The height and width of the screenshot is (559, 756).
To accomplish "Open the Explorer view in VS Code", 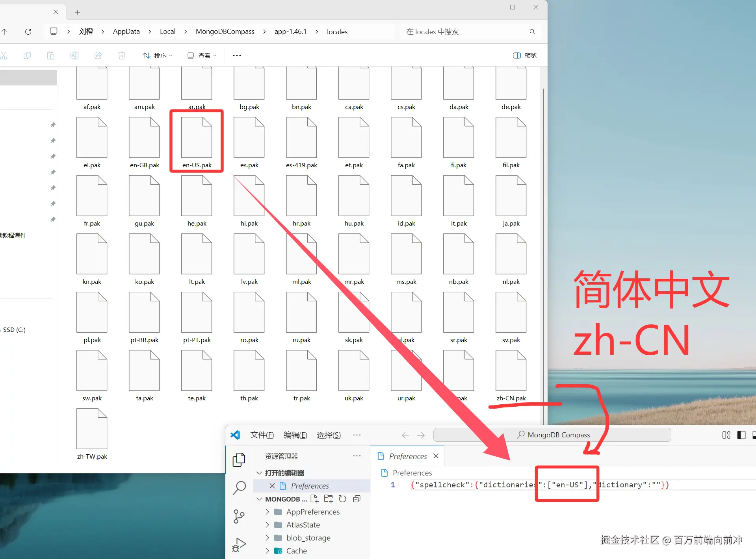I will pos(239,459).
